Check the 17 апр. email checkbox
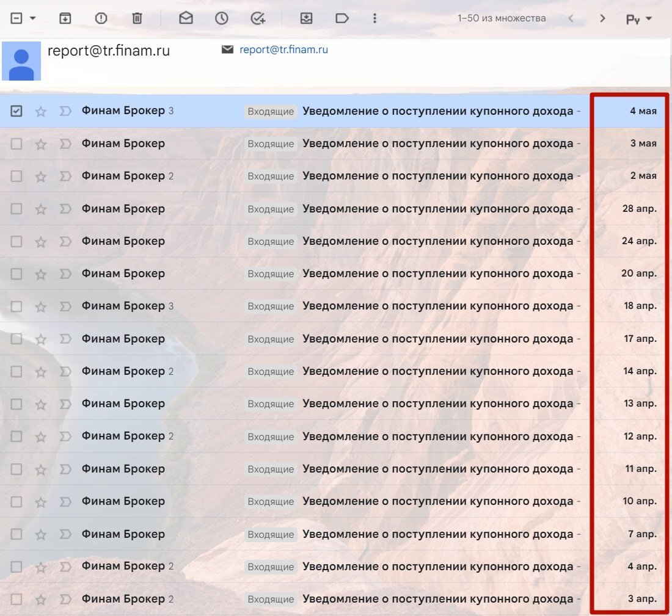The image size is (672, 616). 16,339
